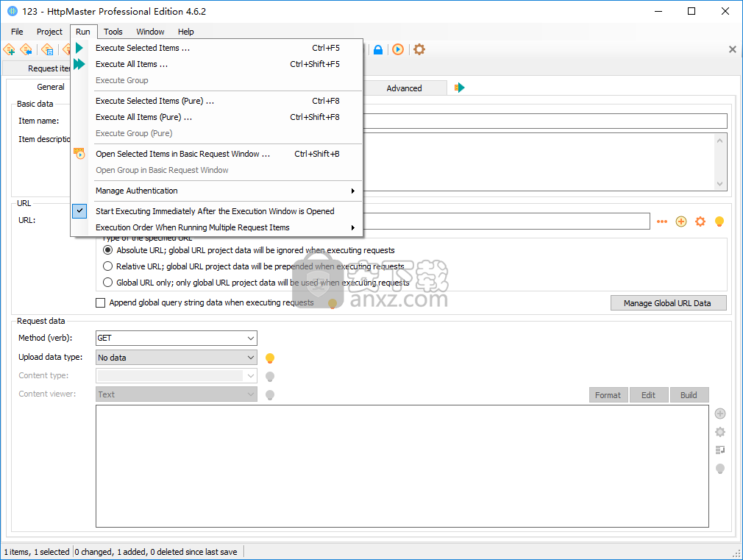Expand Execution Order When Running Multiple Request Items submenu
The image size is (743, 560).
pos(216,227)
